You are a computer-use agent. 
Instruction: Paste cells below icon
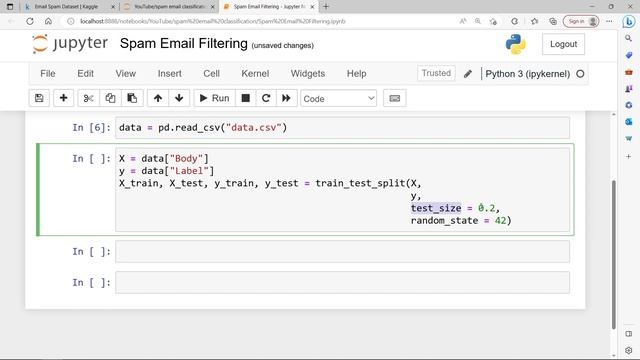[x=132, y=98]
